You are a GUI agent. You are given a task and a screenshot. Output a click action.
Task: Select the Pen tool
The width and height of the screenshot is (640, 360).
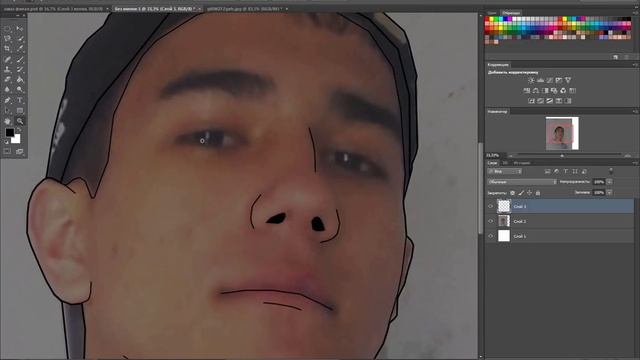7,100
